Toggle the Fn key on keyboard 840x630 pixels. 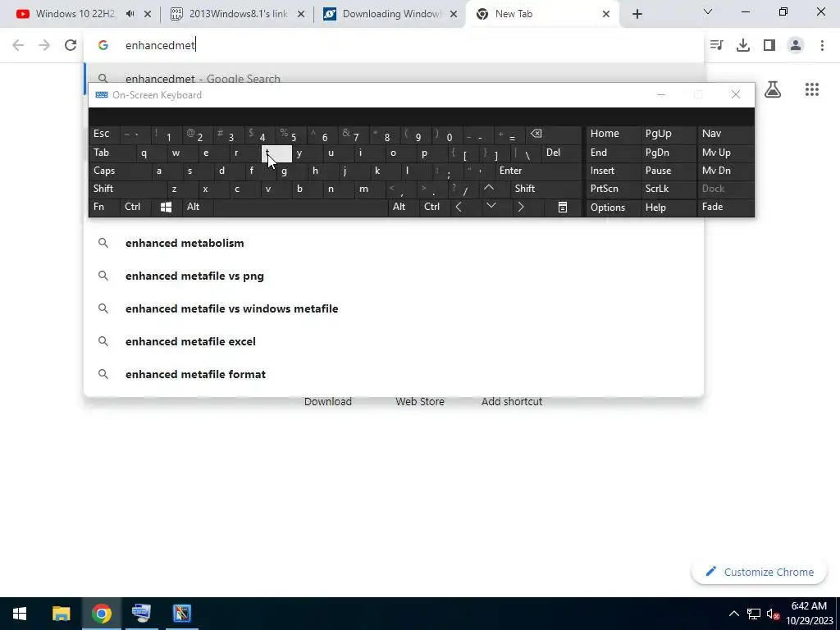click(104, 207)
